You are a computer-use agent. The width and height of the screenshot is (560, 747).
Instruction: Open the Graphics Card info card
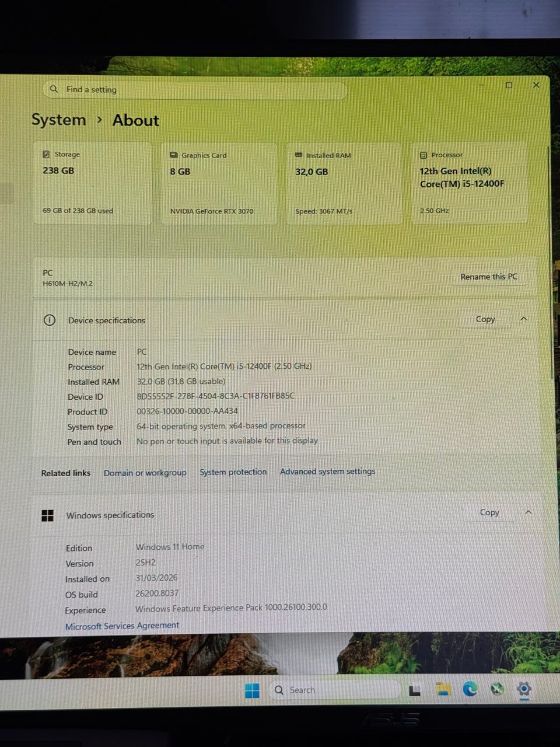[219, 184]
